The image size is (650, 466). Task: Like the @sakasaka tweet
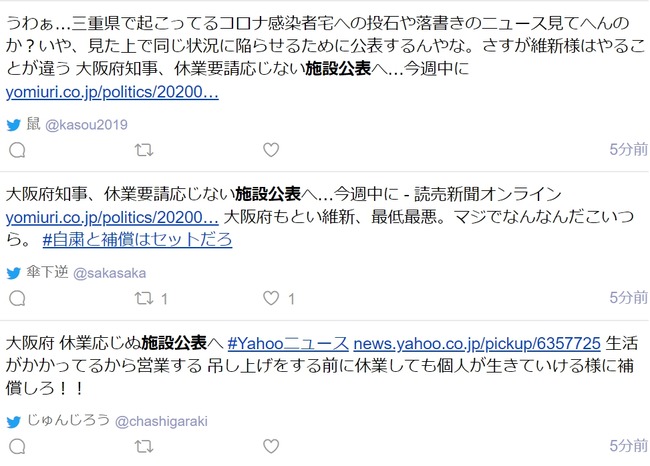coord(271,298)
